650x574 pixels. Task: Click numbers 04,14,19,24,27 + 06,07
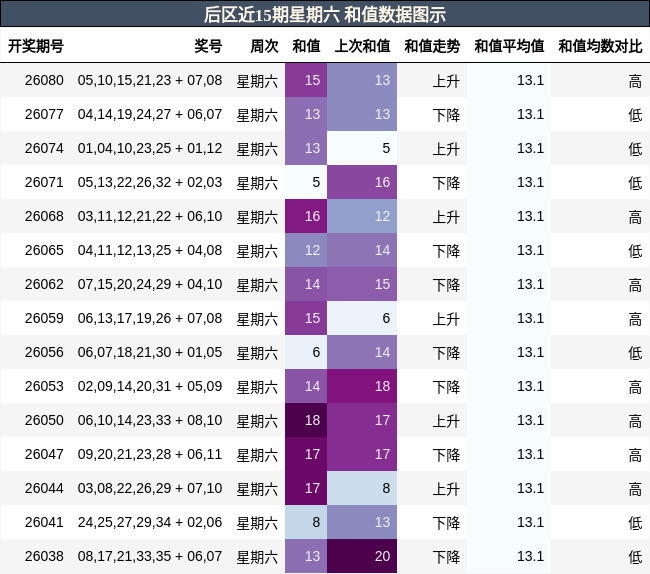(150, 114)
